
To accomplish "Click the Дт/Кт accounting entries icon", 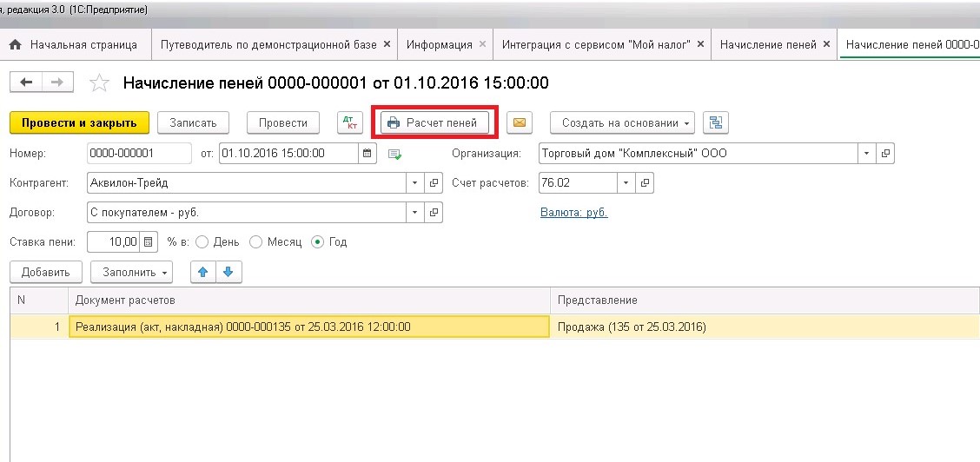I will 349,123.
